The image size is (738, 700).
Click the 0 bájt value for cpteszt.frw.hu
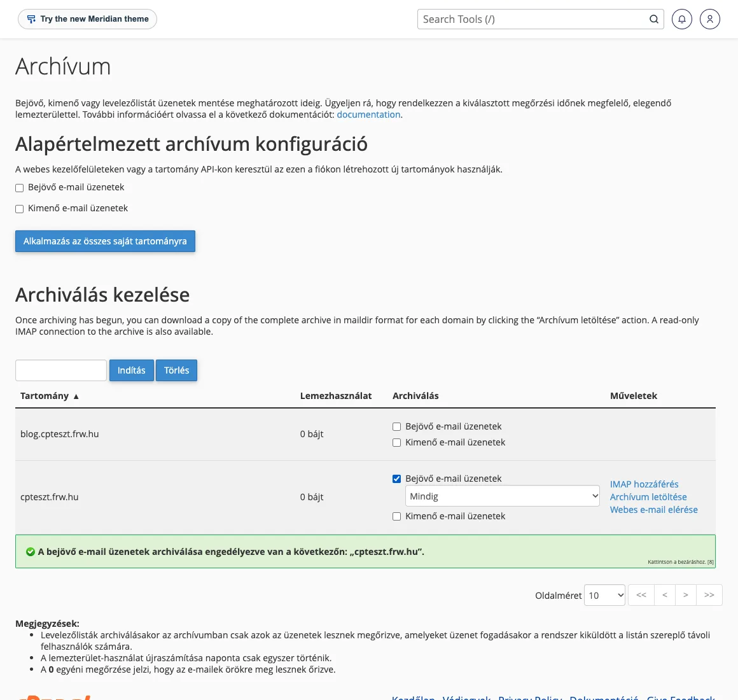[x=312, y=497]
